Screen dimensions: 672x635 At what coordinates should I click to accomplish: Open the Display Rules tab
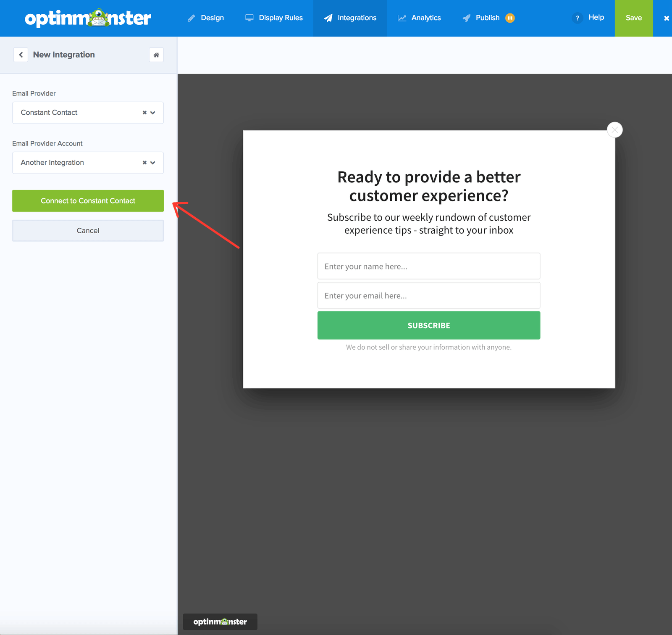click(x=274, y=18)
